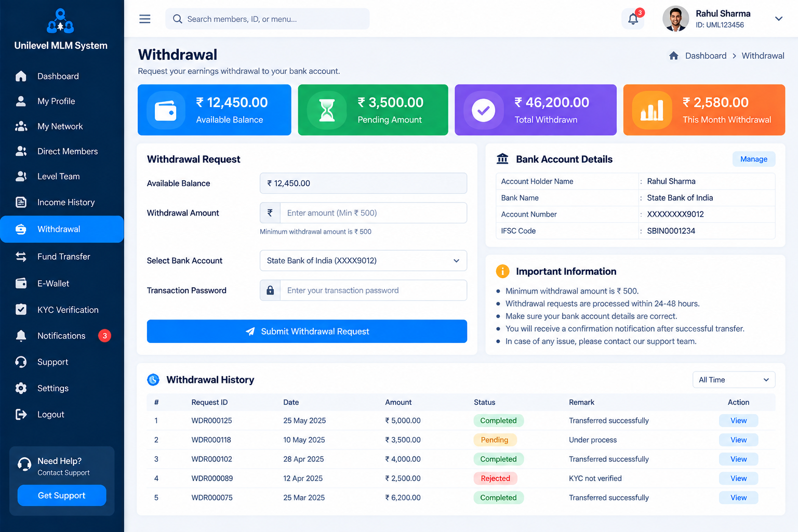798x532 pixels.
Task: Open the All Time filter dropdown
Action: (734, 380)
